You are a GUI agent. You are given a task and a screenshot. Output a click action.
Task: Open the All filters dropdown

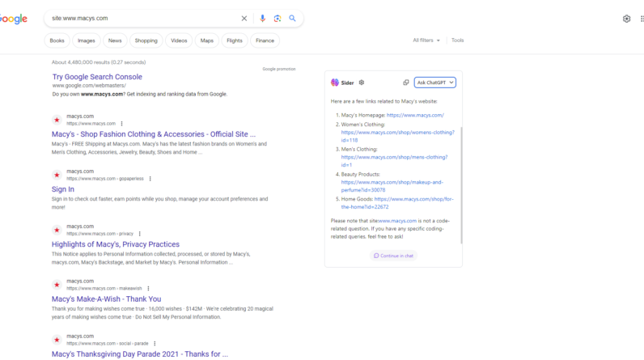(x=426, y=40)
